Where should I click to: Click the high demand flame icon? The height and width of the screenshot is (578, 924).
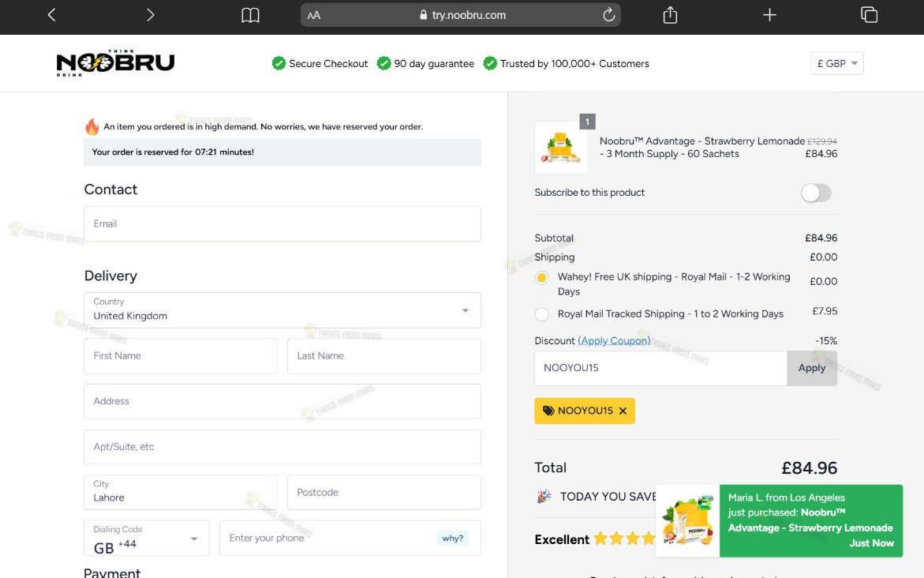point(92,126)
